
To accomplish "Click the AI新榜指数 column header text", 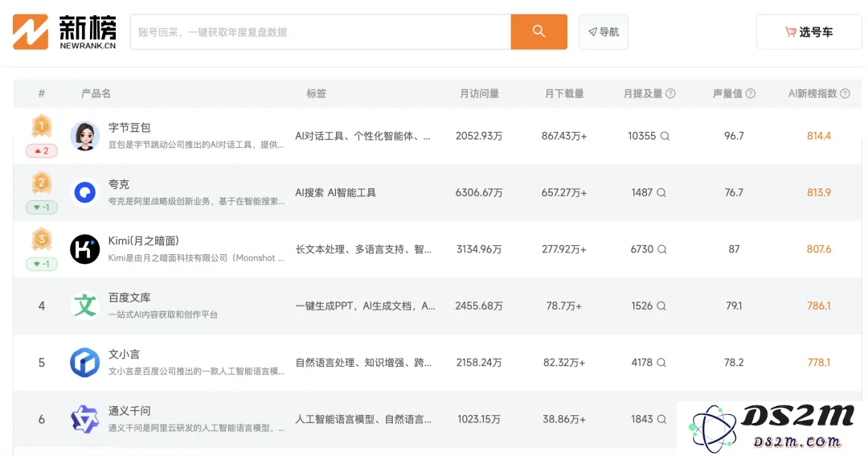I will [813, 93].
